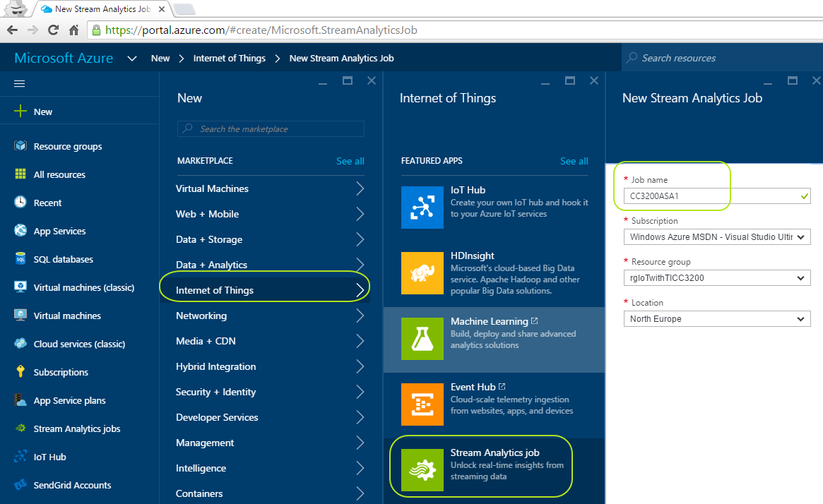Open Developer Services marketplace category
823x504 pixels.
[x=271, y=417]
